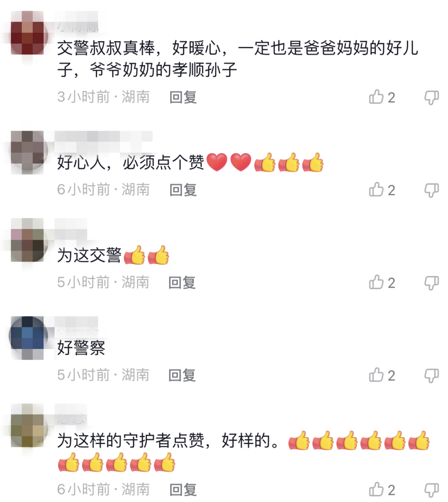The image size is (448, 502).
Task: Dislike the 交警叔叔真棒 comment
Action: (x=431, y=97)
